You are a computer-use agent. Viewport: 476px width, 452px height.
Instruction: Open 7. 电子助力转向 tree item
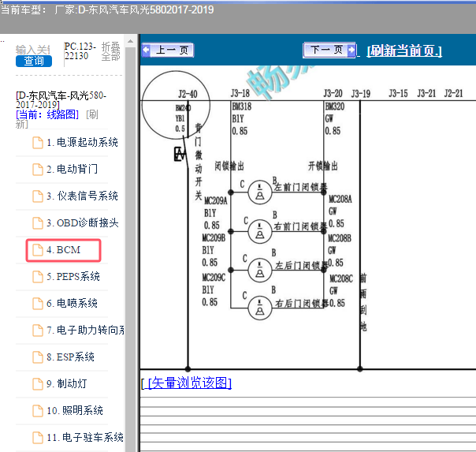point(85,331)
